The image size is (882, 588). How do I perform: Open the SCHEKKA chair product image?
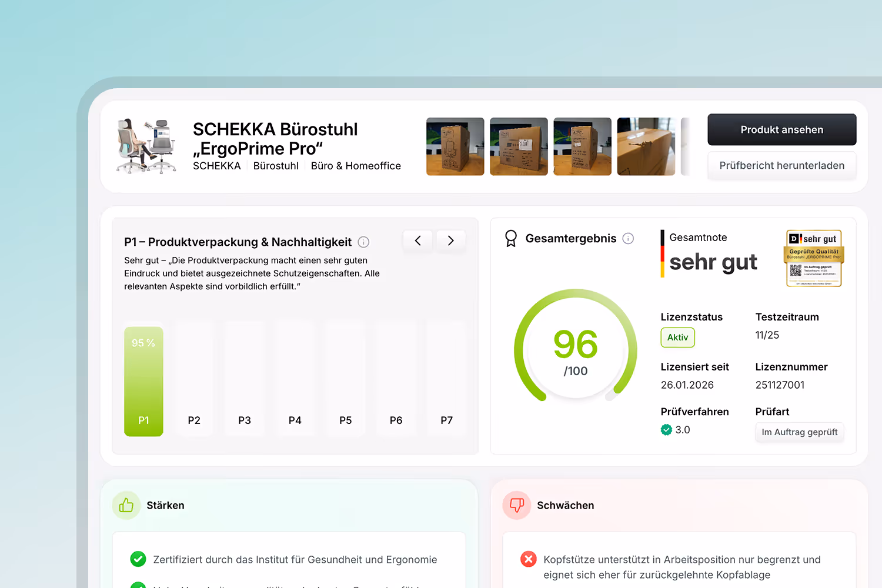pos(146,146)
